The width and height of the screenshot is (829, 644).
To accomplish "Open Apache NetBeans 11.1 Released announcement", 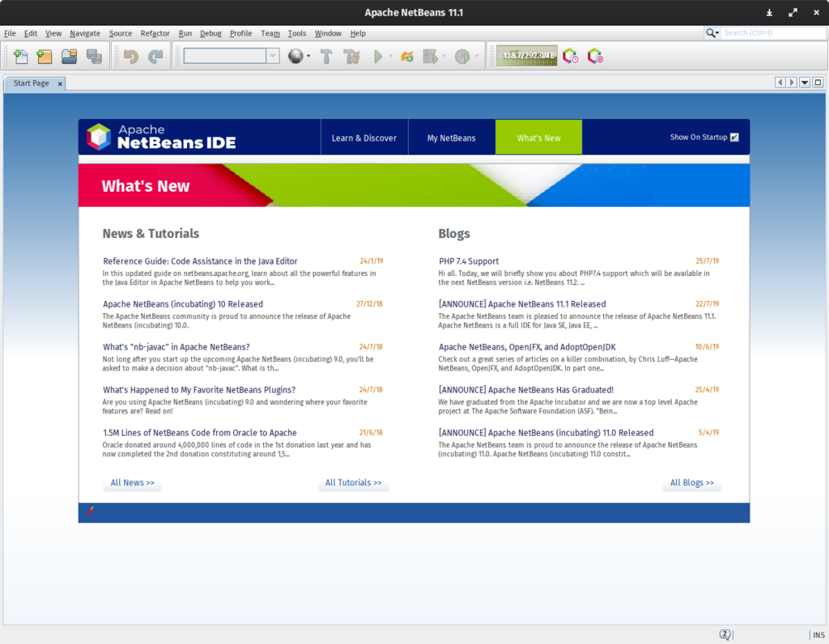I will click(522, 303).
